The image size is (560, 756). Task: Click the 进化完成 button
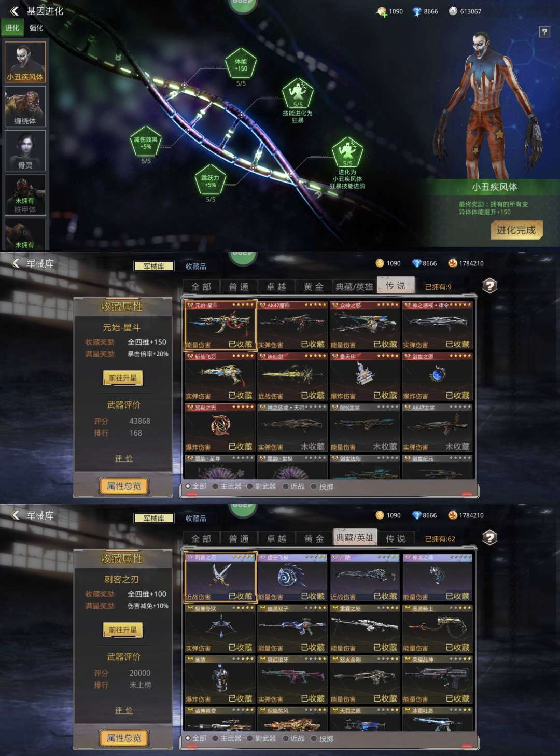[x=516, y=230]
